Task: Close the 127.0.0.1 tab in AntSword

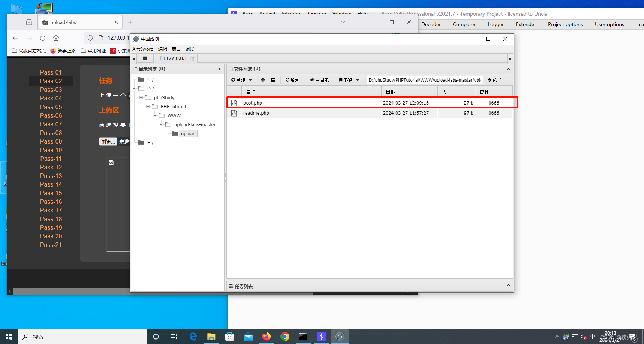Action: [x=193, y=58]
